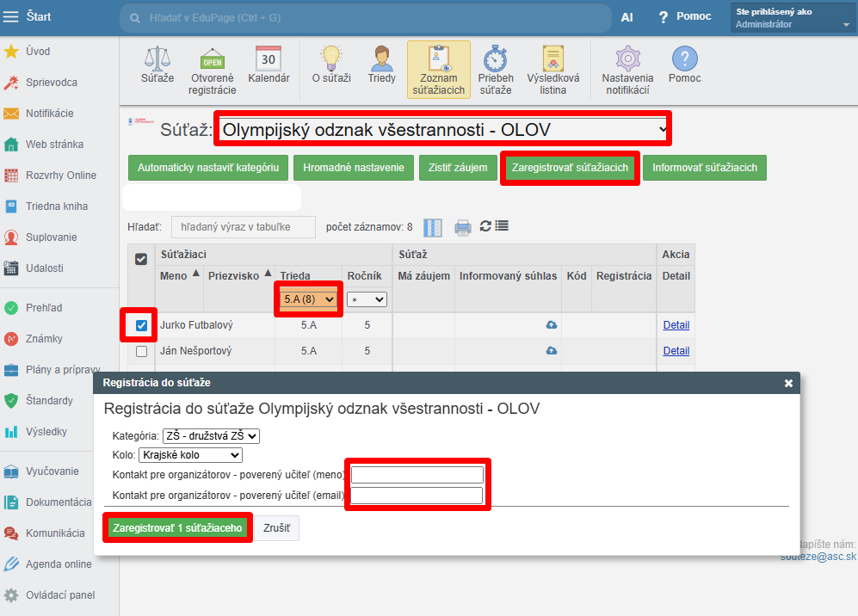Open the Kalendár icon in toolbar
Viewport: 858px width, 616px height.
[269, 59]
